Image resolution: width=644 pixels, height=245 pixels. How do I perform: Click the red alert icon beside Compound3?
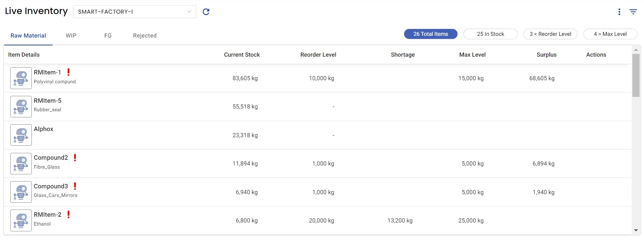click(x=75, y=186)
